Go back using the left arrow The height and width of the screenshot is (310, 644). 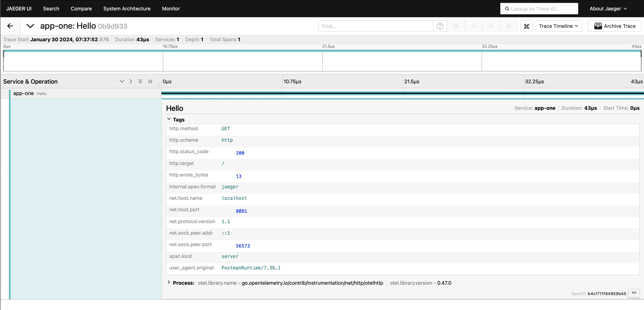(10, 26)
